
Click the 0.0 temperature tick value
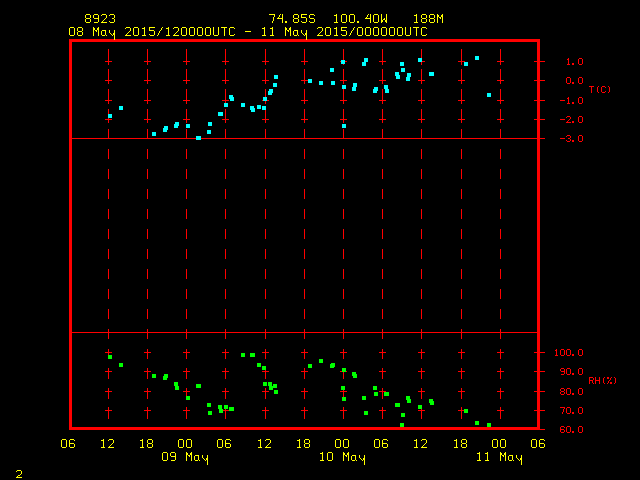573,81
